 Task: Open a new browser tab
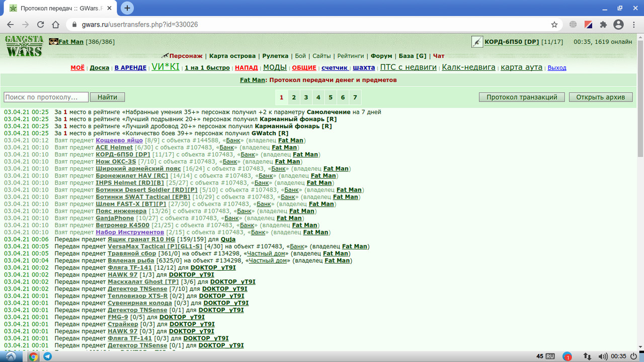pos(127,8)
